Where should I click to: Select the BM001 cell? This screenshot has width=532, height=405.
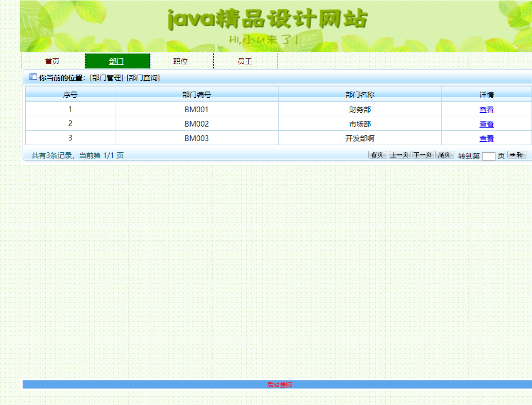tap(197, 110)
